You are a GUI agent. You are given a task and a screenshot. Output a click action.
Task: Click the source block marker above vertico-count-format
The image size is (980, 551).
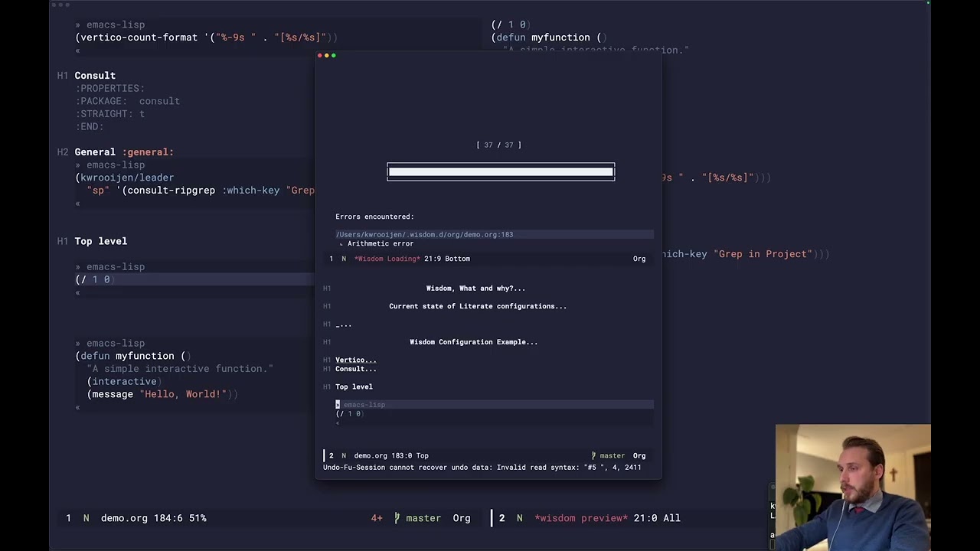77,24
